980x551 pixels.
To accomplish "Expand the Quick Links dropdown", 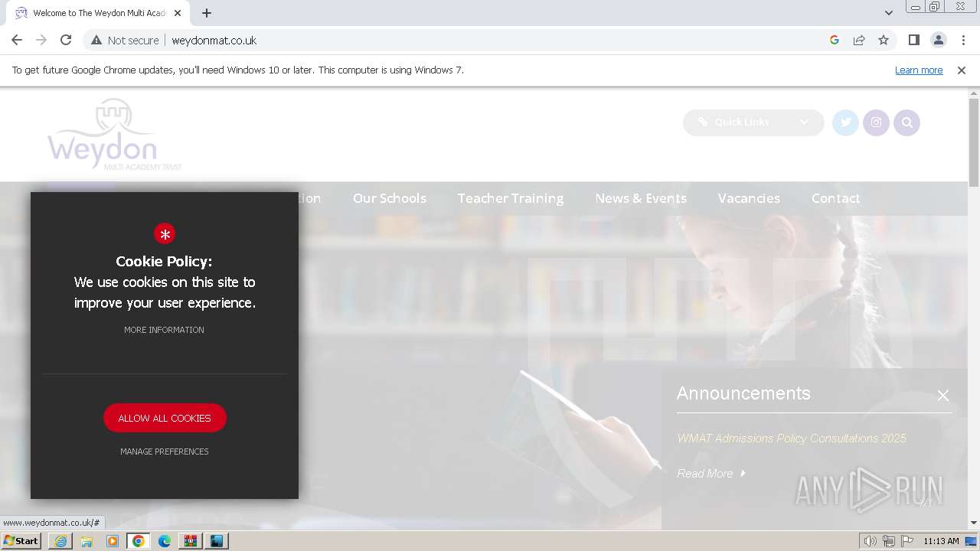I will tap(753, 122).
